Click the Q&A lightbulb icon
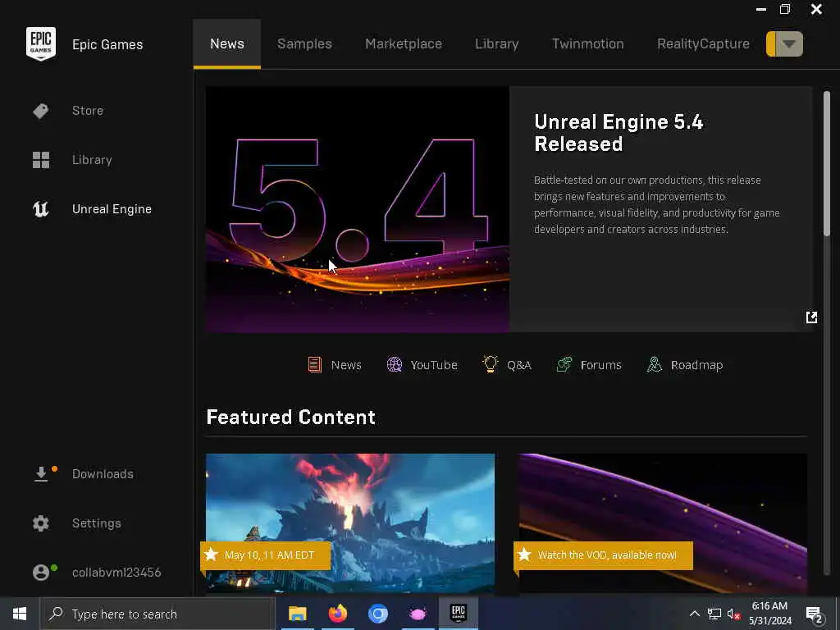The width and height of the screenshot is (840, 630). pos(491,364)
